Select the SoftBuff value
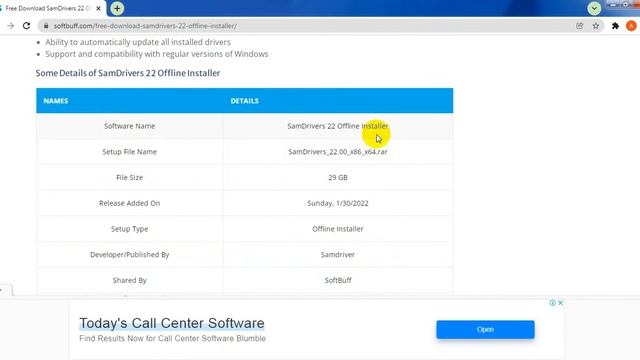The image size is (640, 360). (338, 280)
